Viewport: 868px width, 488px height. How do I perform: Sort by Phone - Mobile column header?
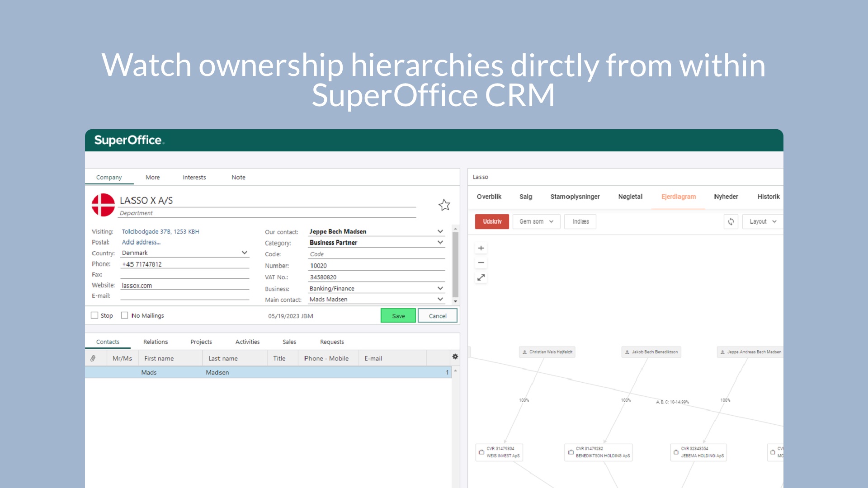[328, 358]
